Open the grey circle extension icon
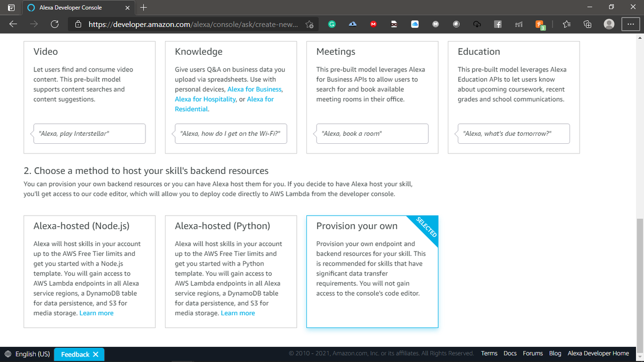The height and width of the screenshot is (362, 644). pyautogui.click(x=456, y=24)
